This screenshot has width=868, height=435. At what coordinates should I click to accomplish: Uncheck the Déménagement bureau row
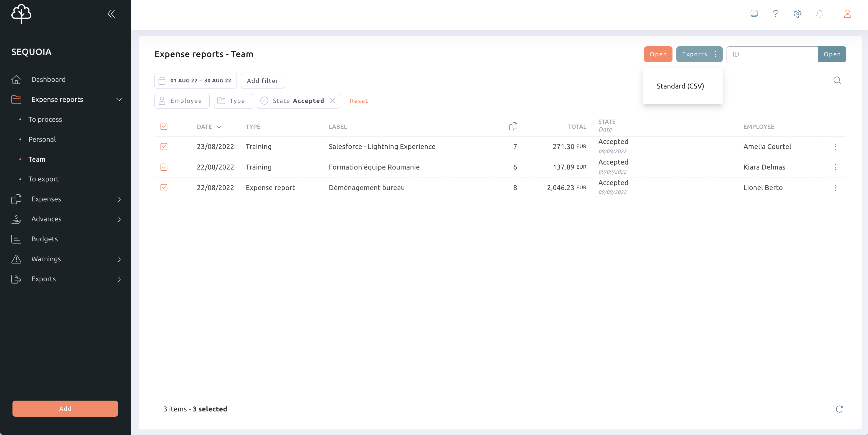point(164,188)
